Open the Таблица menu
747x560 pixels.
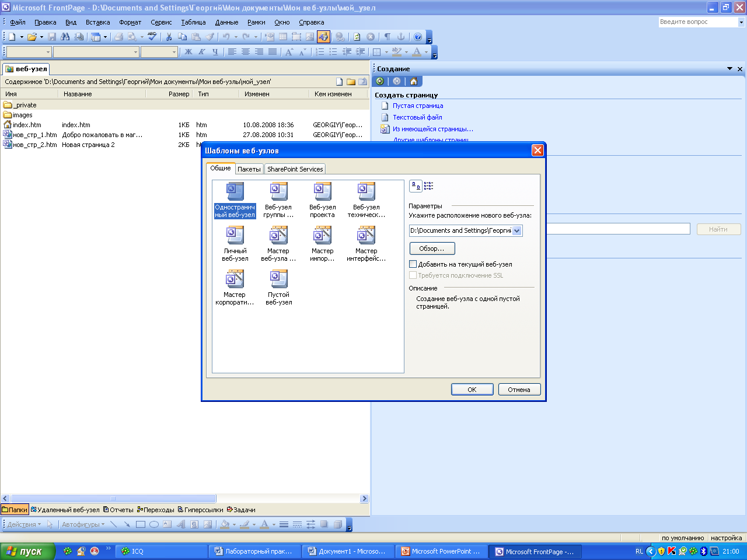[193, 22]
